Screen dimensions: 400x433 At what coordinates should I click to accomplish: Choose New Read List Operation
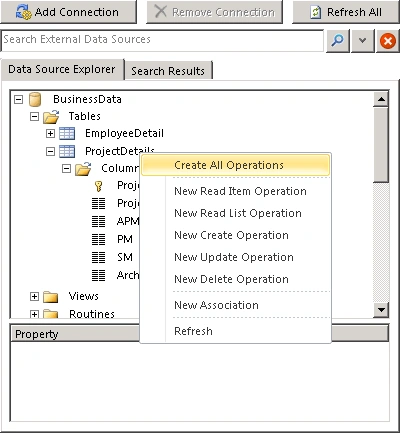click(x=238, y=213)
